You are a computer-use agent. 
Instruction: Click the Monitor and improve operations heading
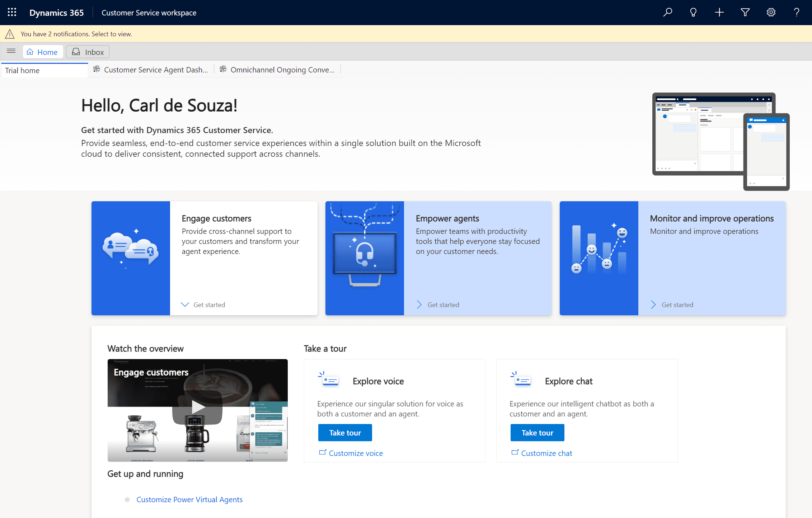pos(712,218)
